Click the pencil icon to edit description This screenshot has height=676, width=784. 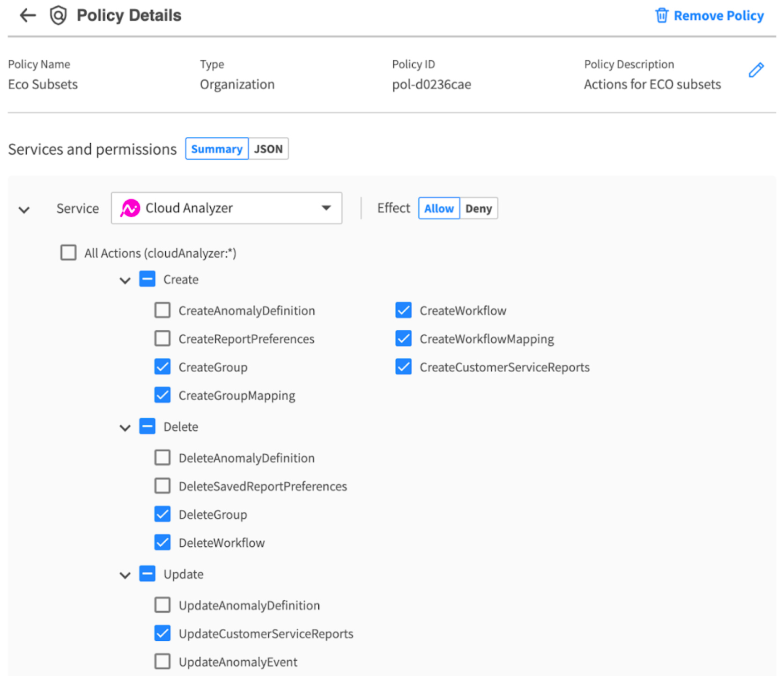755,70
